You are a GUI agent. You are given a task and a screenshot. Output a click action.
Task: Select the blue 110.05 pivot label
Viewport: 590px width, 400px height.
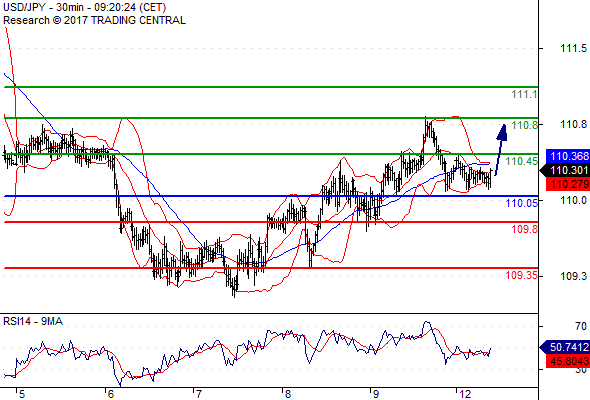tap(522, 204)
